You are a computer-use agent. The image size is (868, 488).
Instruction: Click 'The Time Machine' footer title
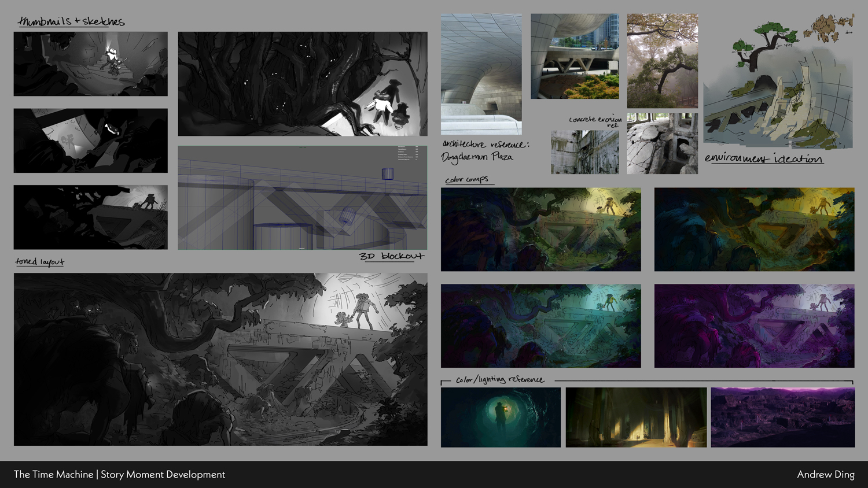pos(53,474)
